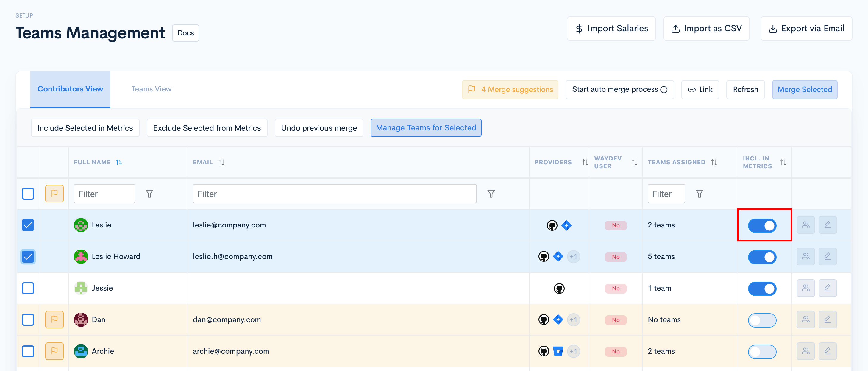Sort by Teams Assigned column arrows
The width and height of the screenshot is (868, 371).
point(714,162)
